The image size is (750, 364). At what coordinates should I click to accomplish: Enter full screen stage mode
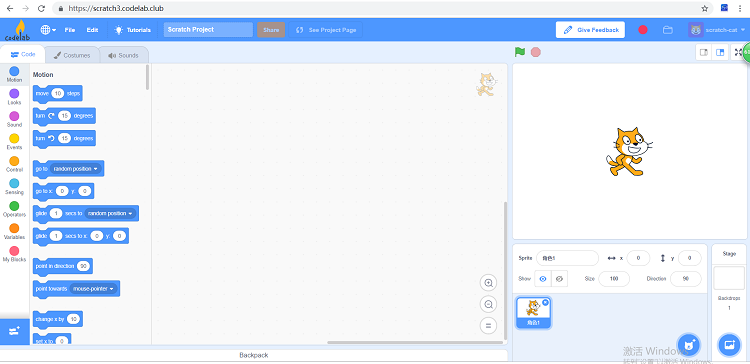point(738,53)
